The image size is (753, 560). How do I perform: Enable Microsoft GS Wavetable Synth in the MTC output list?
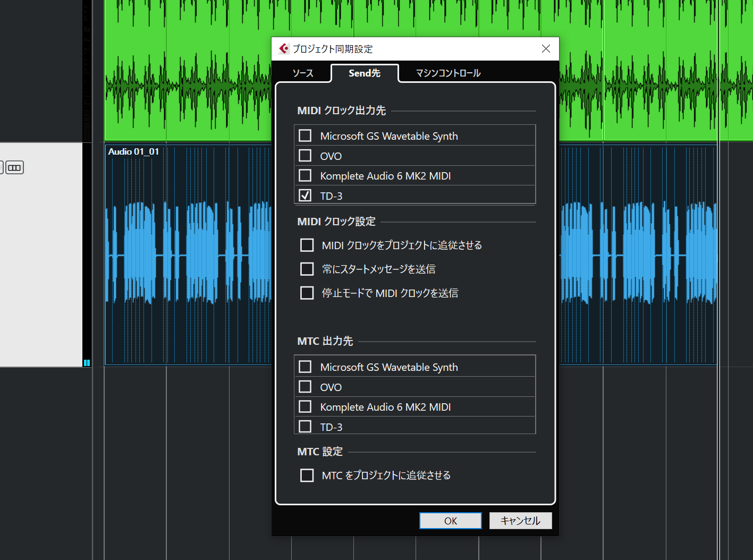[305, 367]
